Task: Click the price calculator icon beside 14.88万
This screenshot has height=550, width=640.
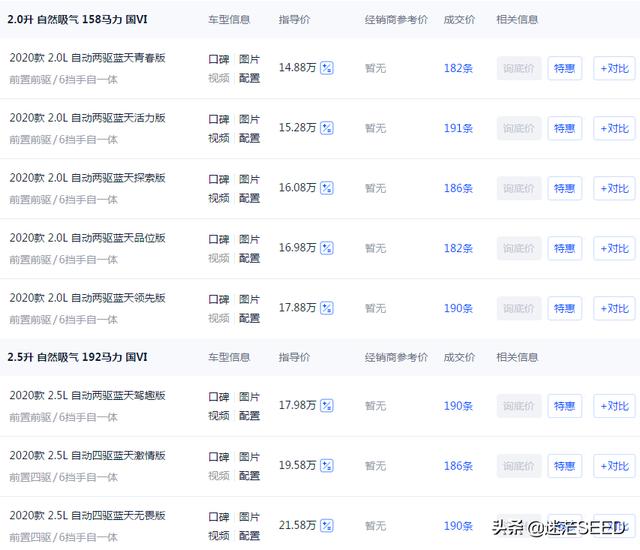Action: (x=327, y=68)
